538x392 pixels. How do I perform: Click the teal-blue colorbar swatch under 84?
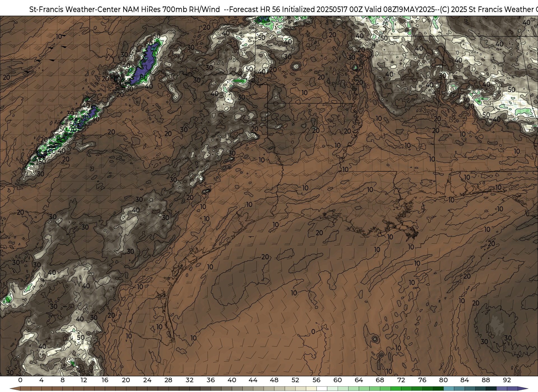pyautogui.click(x=459, y=389)
